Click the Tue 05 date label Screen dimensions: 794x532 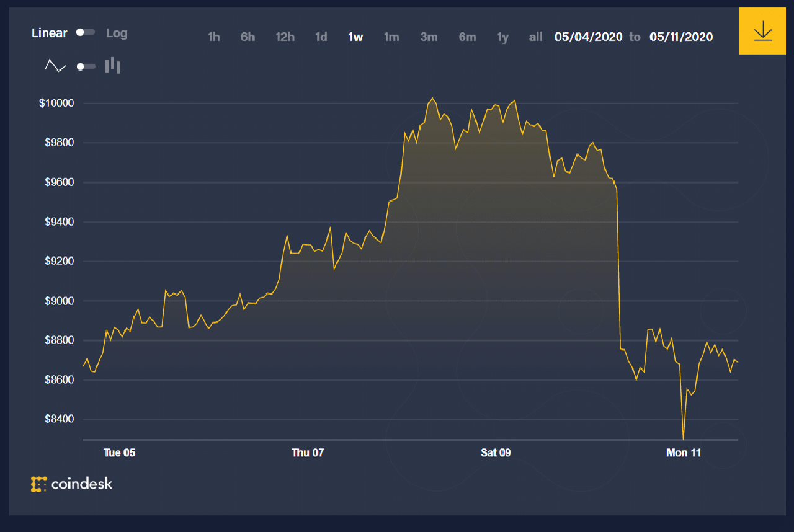[x=119, y=453]
